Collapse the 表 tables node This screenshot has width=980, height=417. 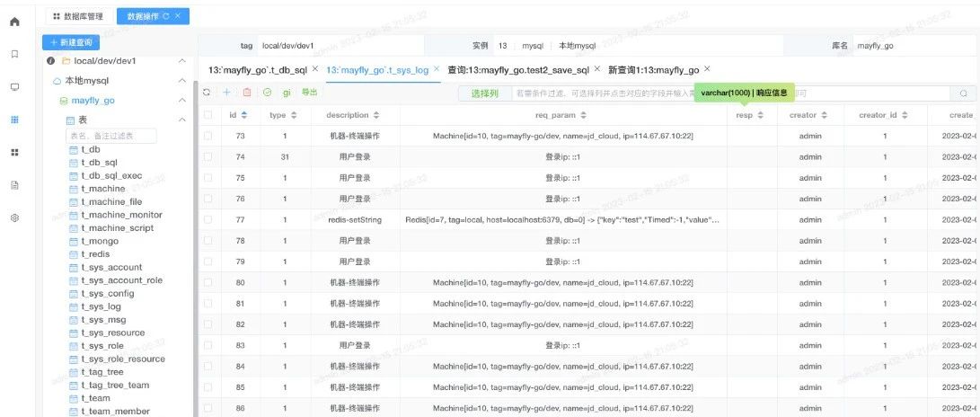point(181,120)
